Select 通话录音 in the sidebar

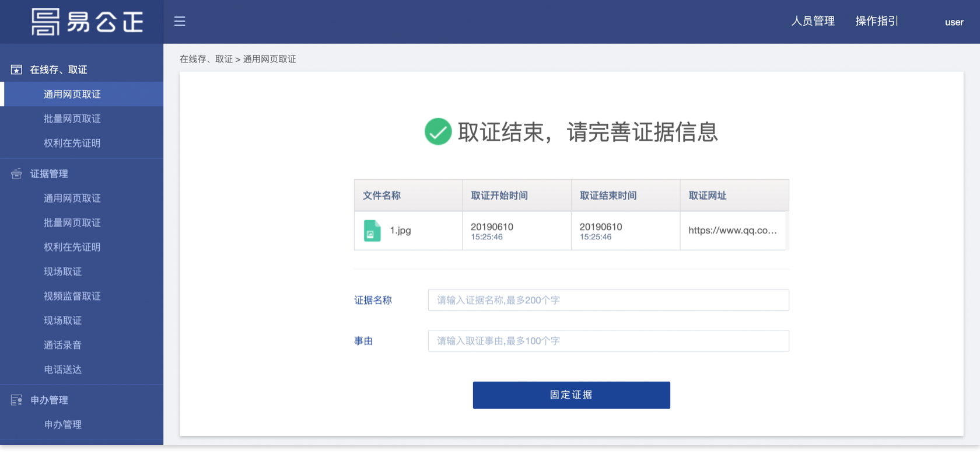62,346
